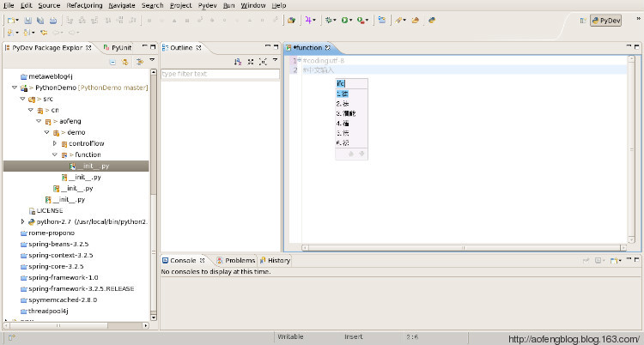Click the Print toolbar icon
This screenshot has height=345, width=644.
tap(53, 20)
